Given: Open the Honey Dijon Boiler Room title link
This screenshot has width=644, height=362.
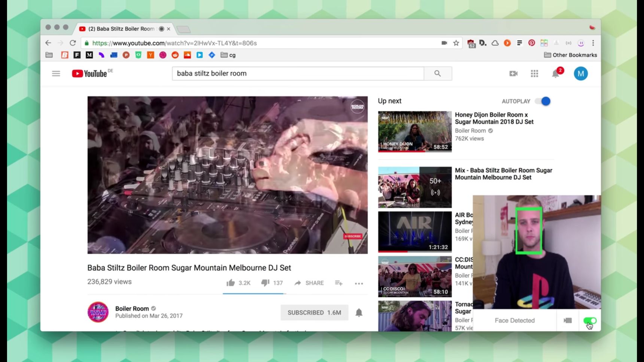Looking at the screenshot, I should coord(494,118).
